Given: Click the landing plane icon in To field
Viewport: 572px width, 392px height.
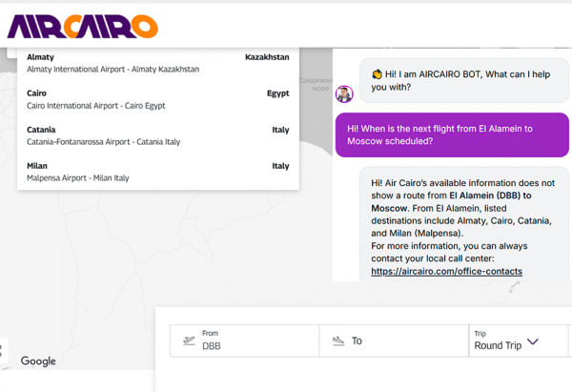Looking at the screenshot, I should point(338,340).
